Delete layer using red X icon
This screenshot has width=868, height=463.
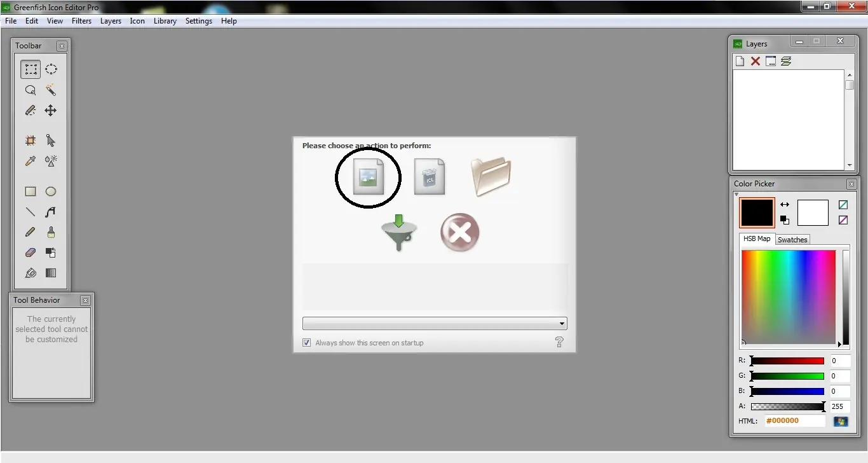(x=756, y=61)
